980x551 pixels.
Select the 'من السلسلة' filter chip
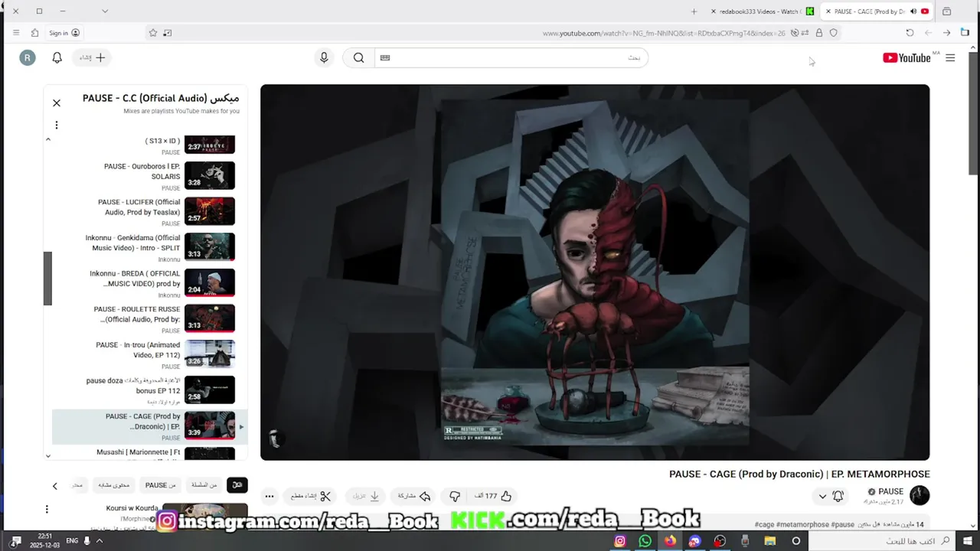point(204,485)
